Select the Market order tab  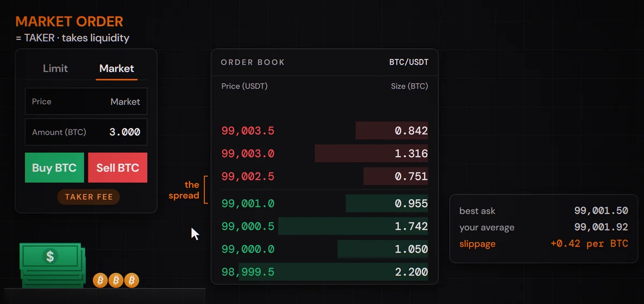coord(116,68)
